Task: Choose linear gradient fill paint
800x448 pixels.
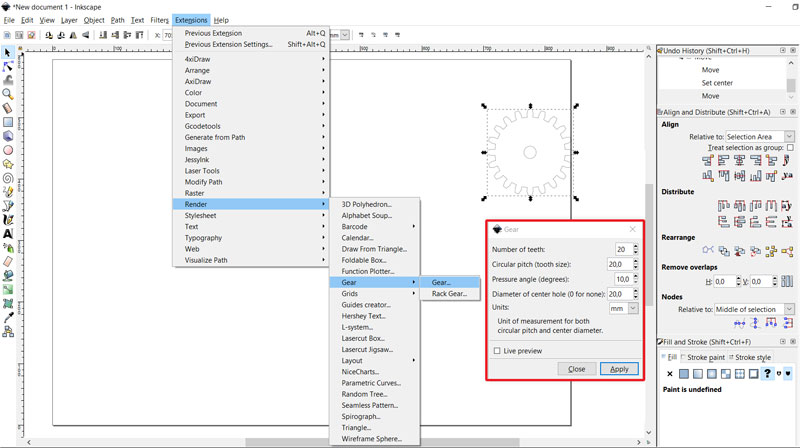Action: tap(697, 374)
